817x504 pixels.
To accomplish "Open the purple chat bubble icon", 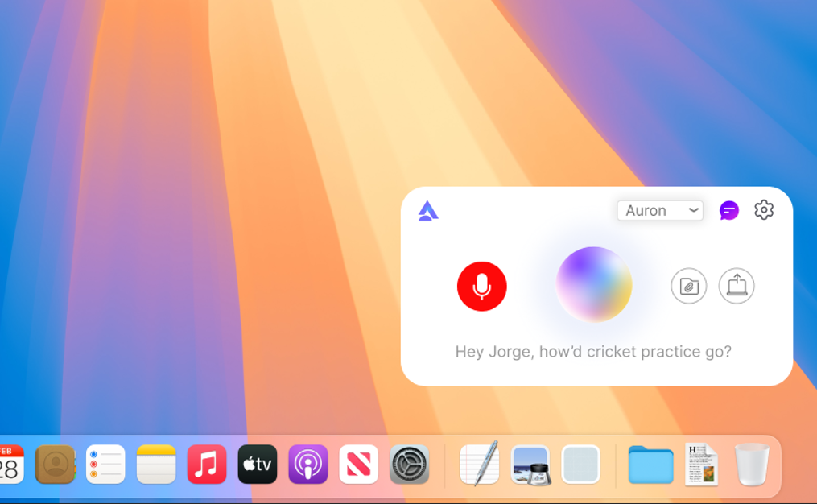I will 728,210.
